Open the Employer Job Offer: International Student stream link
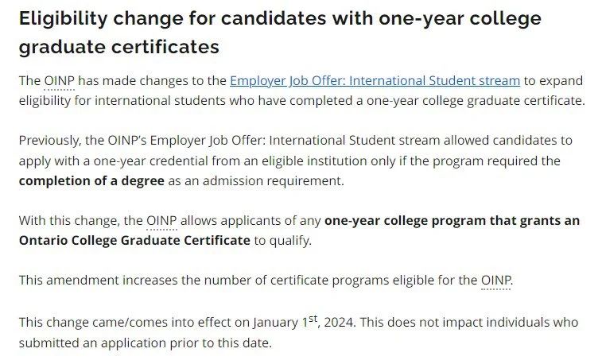The width and height of the screenshot is (602, 364). coord(375,81)
